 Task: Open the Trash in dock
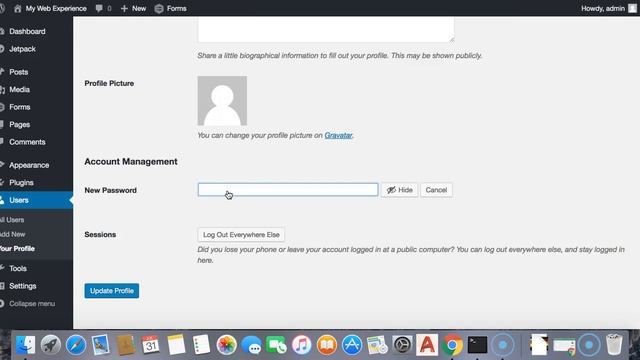(614, 345)
